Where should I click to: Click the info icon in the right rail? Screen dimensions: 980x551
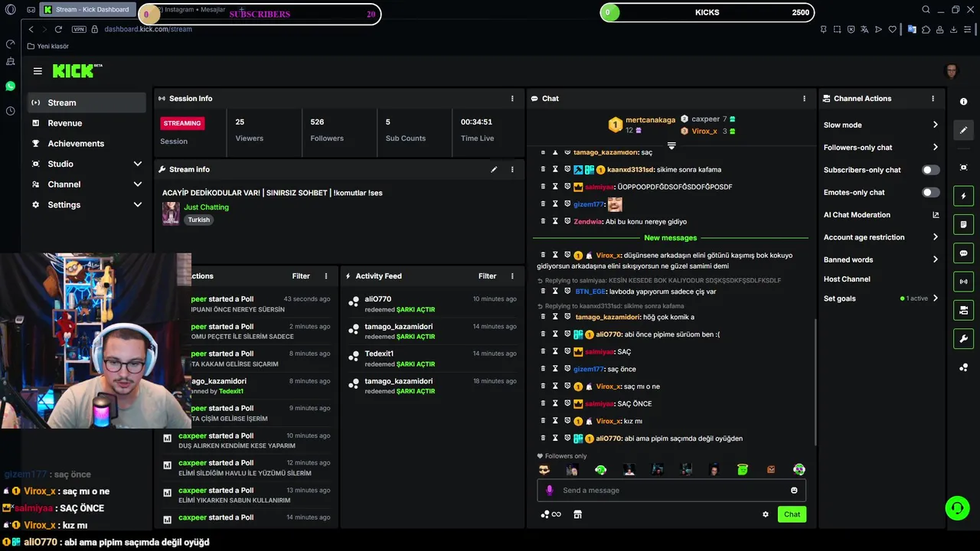963,103
